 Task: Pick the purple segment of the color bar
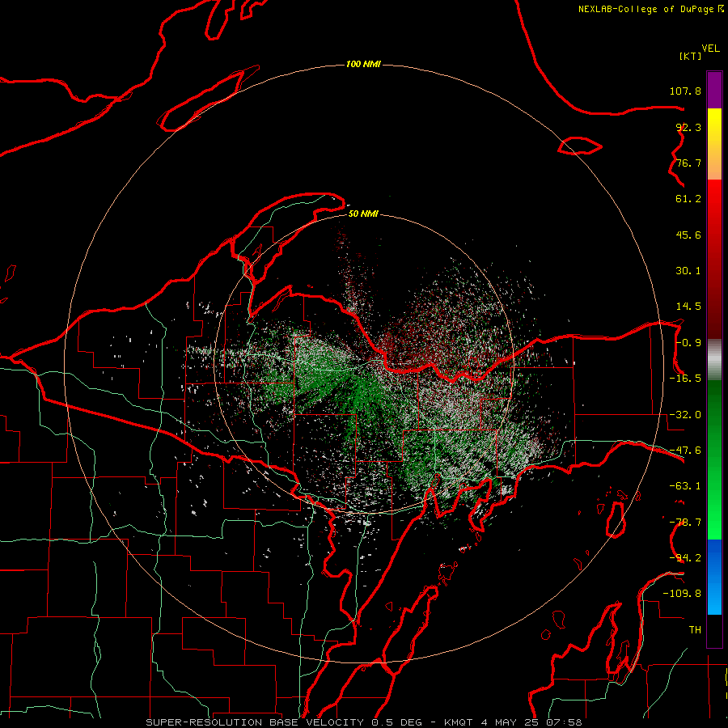[x=714, y=90]
